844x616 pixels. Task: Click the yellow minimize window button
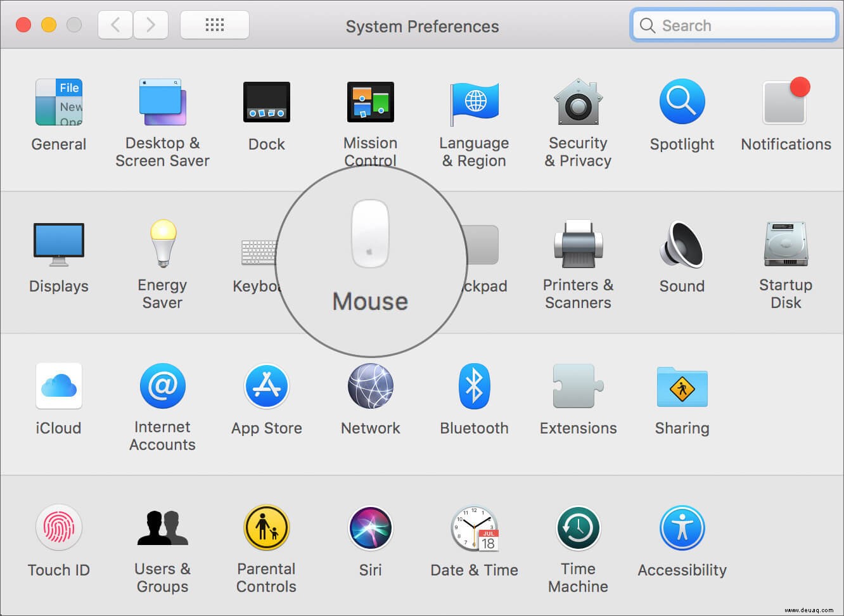(49, 25)
